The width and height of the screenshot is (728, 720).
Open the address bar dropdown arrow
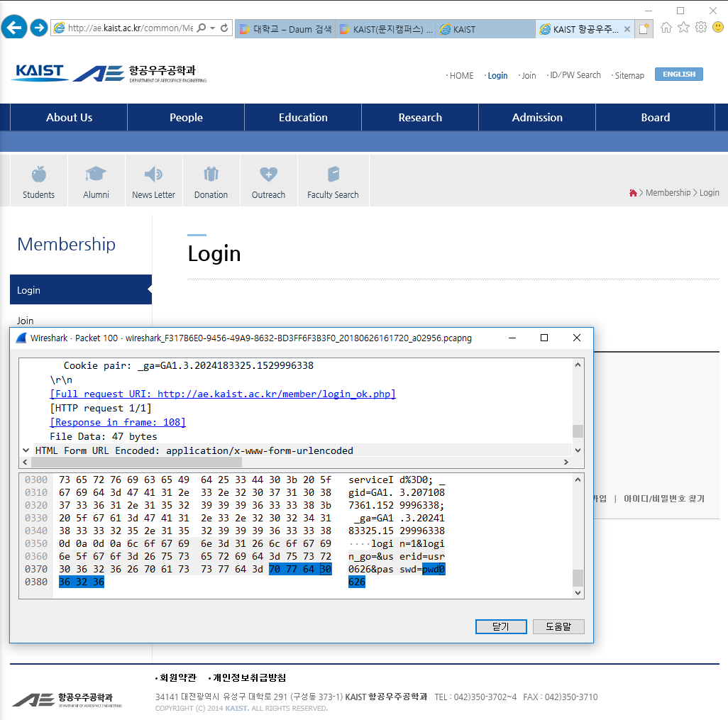pyautogui.click(x=212, y=28)
